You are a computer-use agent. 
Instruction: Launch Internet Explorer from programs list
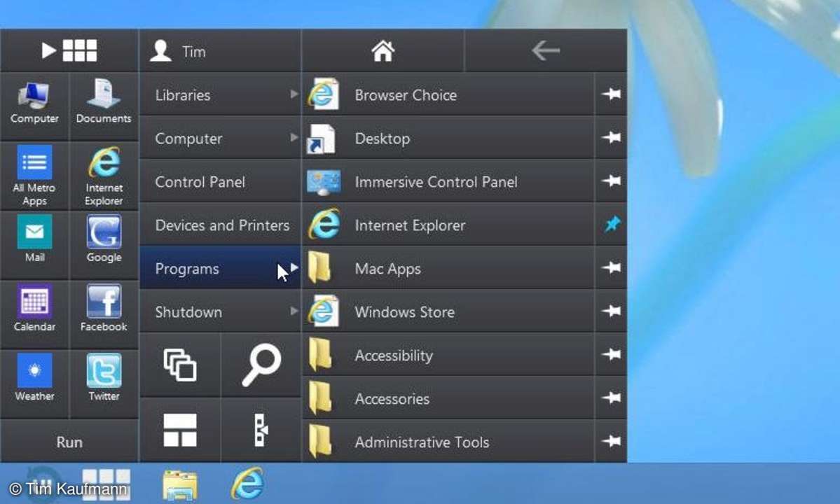pos(448,225)
